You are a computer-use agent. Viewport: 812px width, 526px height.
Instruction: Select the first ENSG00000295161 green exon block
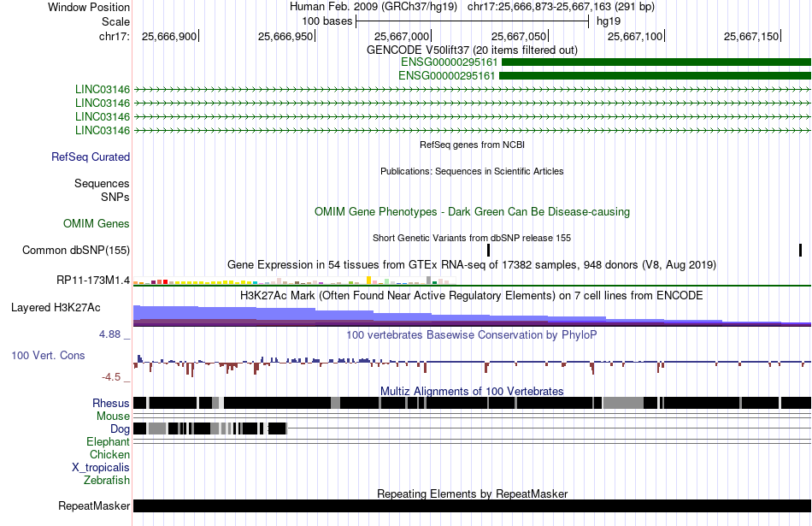coord(656,62)
